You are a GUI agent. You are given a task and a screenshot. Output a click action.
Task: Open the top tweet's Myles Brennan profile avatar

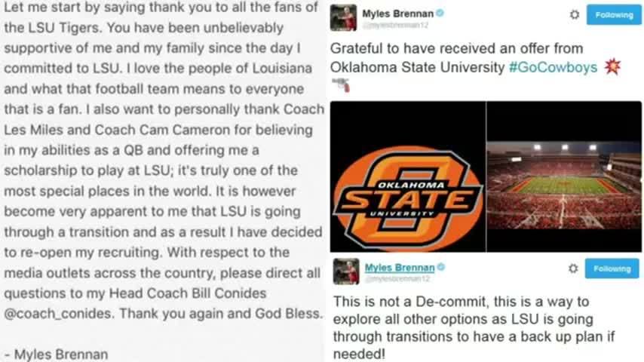pos(343,17)
